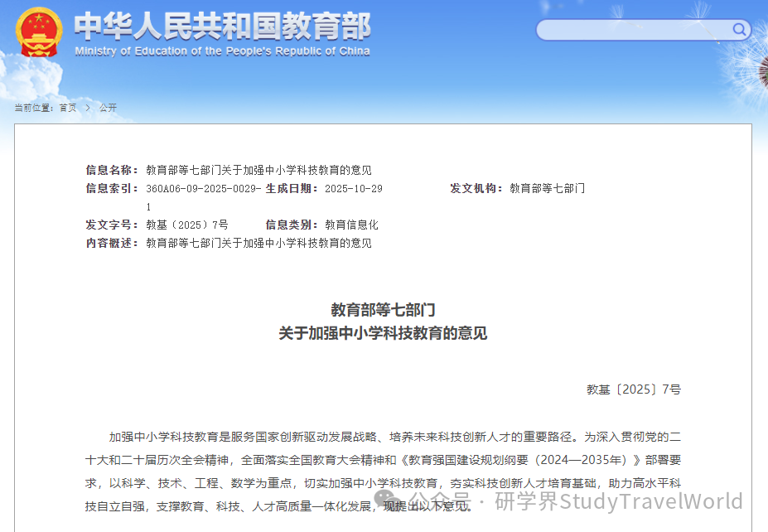
Task: Click the 信息类别 value 教育信息化
Action: tap(351, 224)
